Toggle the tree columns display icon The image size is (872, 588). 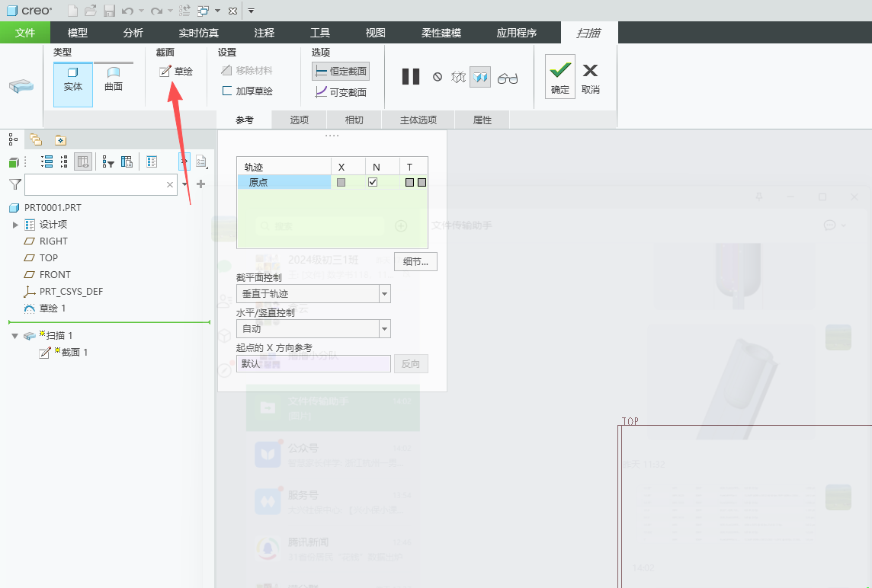pyautogui.click(x=83, y=161)
